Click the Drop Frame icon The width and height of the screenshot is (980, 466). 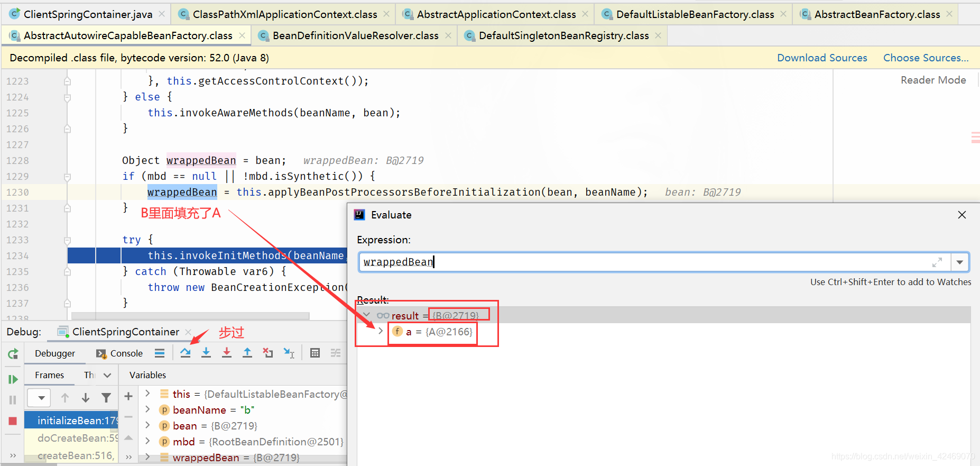(x=268, y=353)
